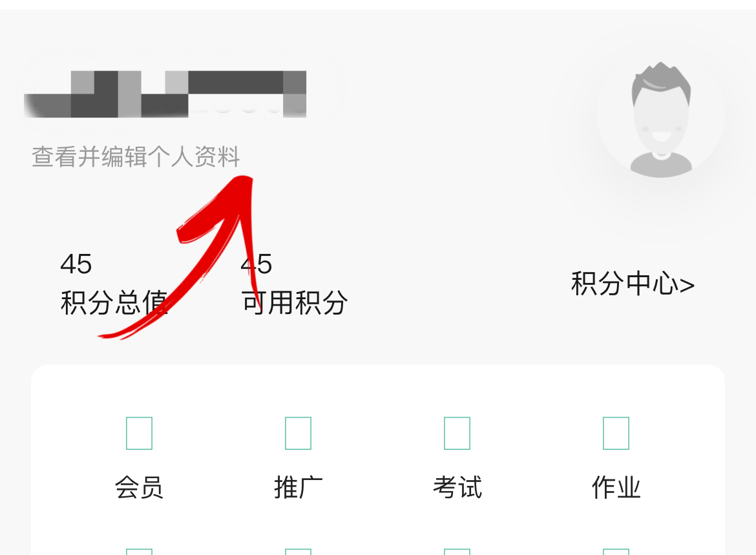
Task: Choose the 作业 text label
Action: click(x=616, y=487)
